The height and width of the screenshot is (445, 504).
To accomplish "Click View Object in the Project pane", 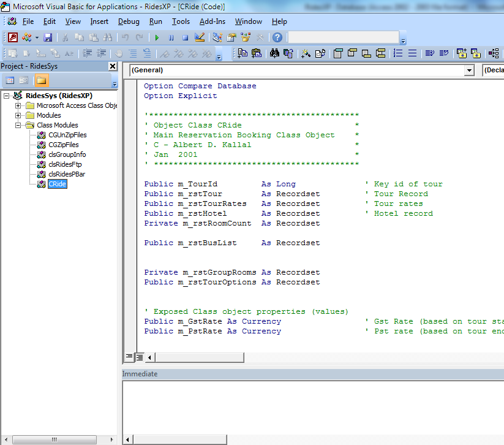I will 23,80.
